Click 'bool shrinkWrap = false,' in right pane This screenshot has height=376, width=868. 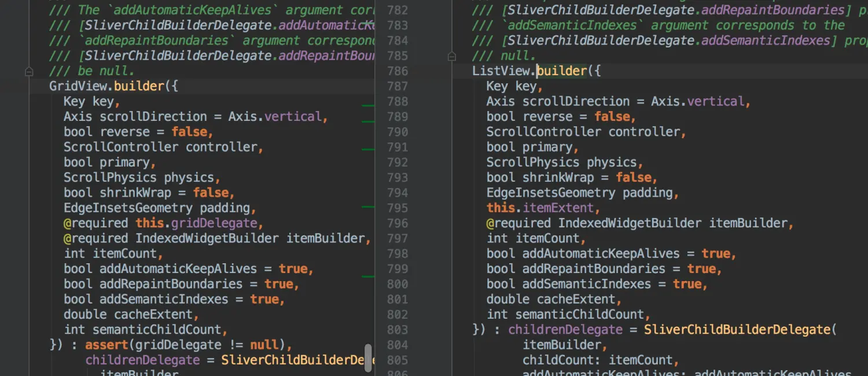pos(572,178)
